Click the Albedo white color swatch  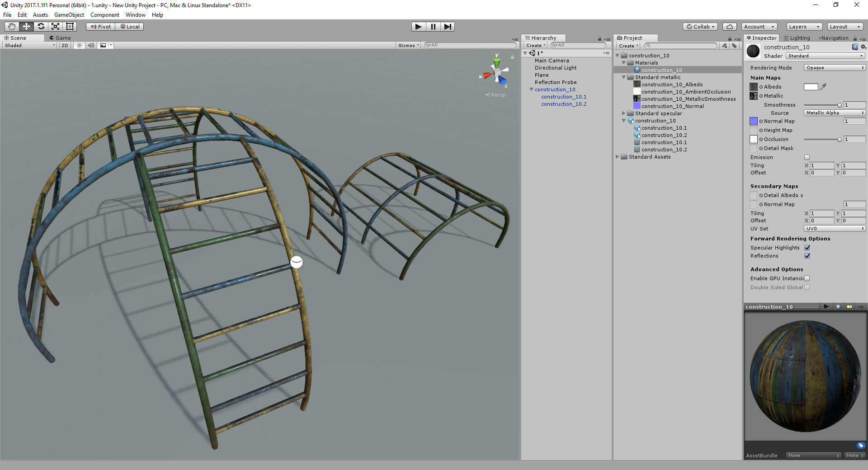[811, 87]
